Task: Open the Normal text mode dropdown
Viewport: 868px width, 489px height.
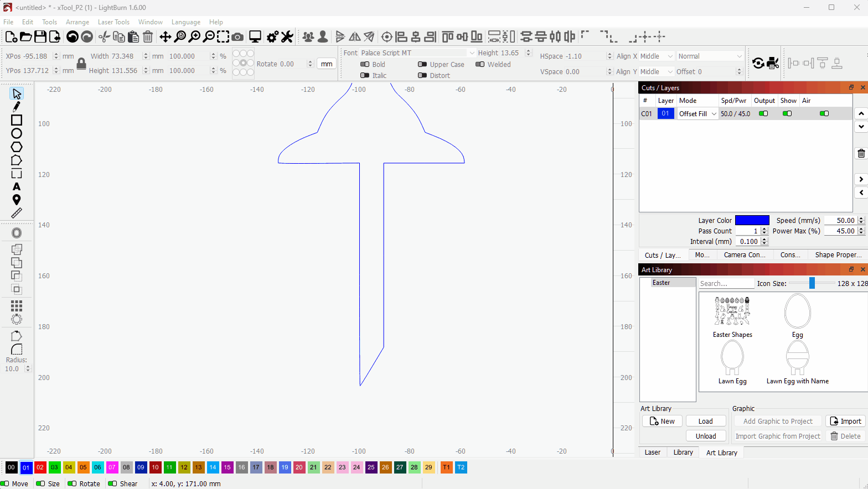Action: [710, 56]
